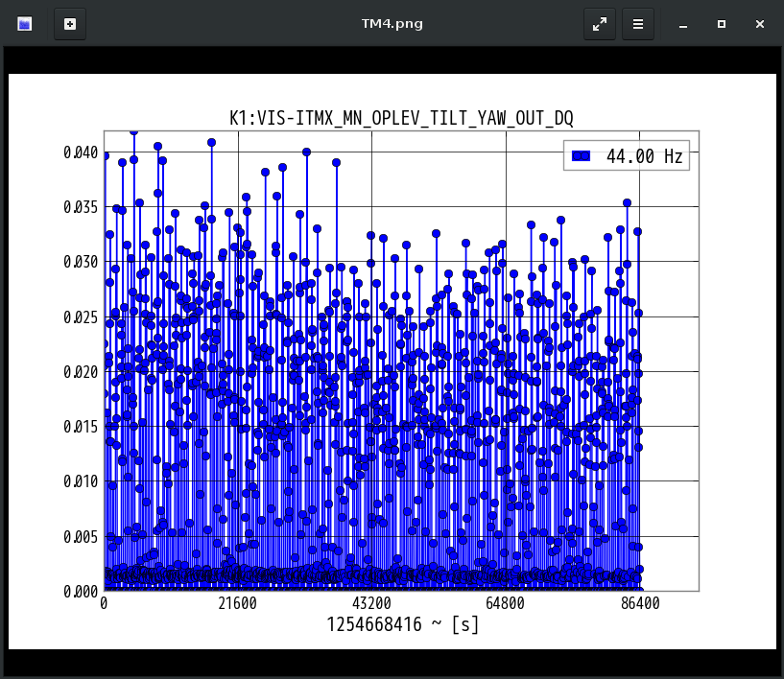Image resolution: width=784 pixels, height=679 pixels.
Task: Open new window with plus button
Action: [x=70, y=23]
